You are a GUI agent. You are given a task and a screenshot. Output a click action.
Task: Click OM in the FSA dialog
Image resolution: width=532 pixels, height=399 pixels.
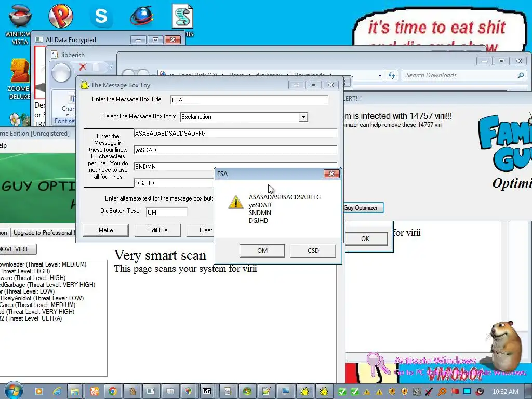pyautogui.click(x=262, y=251)
